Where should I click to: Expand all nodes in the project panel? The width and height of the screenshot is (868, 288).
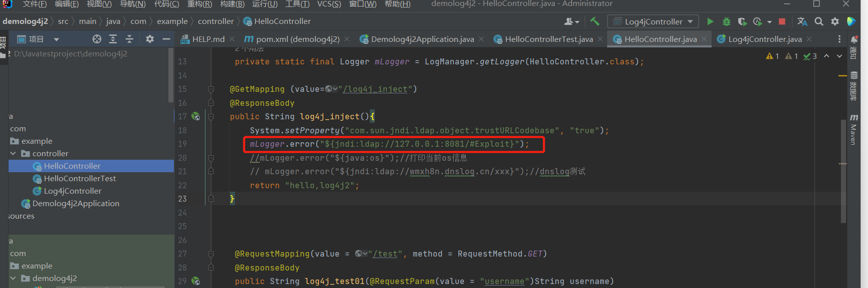point(113,39)
